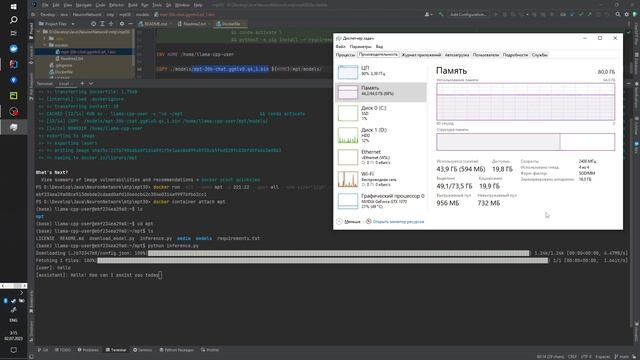Click Collapse All in Project panel toolbar
The image size is (640, 360).
[111, 24]
